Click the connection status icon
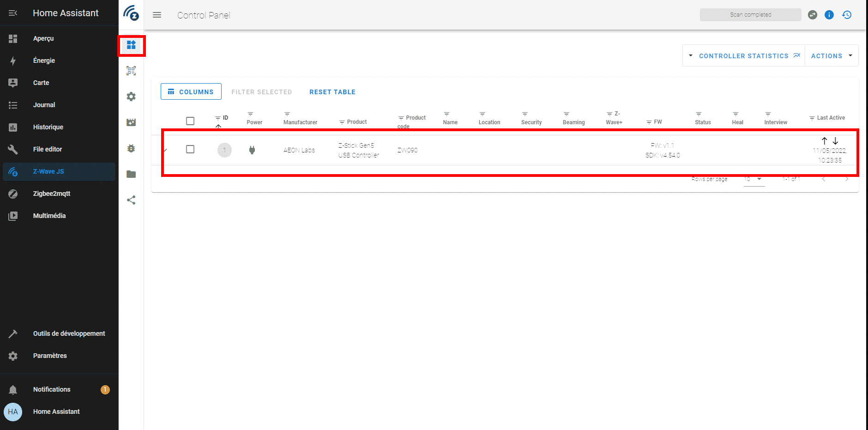This screenshot has width=868, height=430. 813,15
